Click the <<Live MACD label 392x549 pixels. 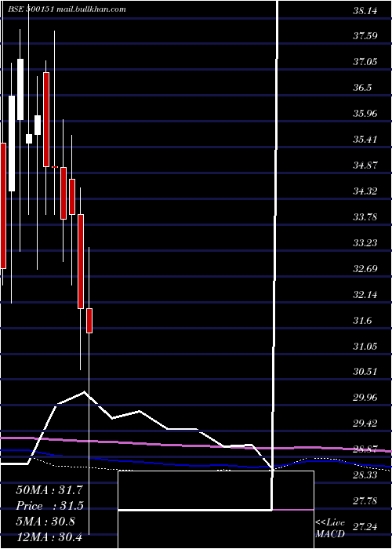point(330,529)
